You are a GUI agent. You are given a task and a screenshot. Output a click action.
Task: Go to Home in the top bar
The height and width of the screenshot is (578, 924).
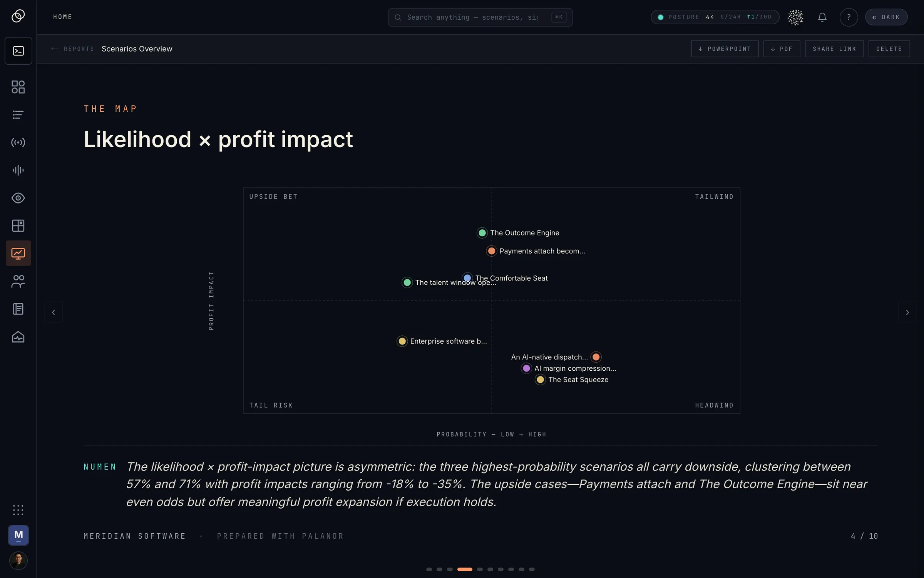tap(63, 17)
